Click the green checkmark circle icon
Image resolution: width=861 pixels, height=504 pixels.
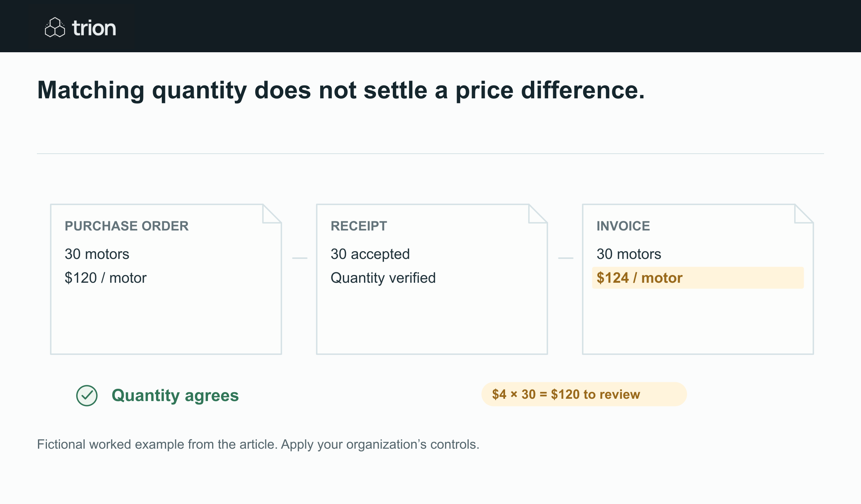tap(87, 395)
